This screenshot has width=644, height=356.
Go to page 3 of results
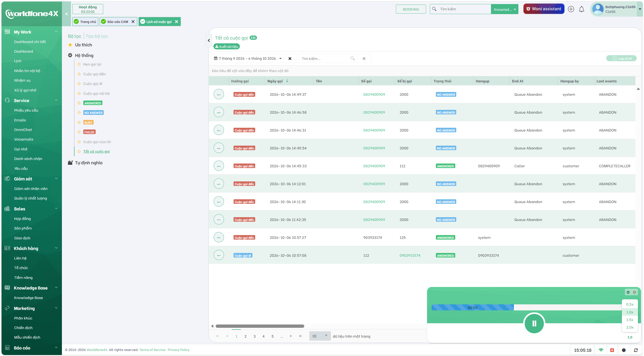click(x=254, y=336)
